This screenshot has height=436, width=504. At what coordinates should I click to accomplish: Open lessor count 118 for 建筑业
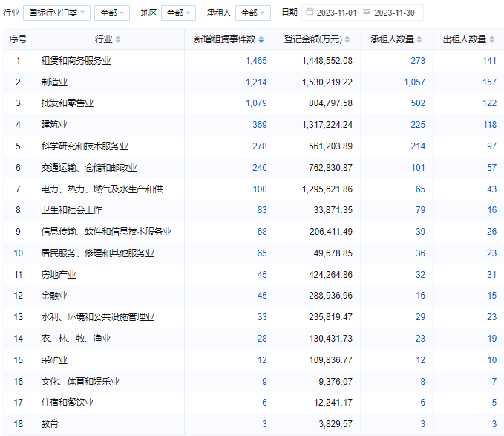click(490, 125)
